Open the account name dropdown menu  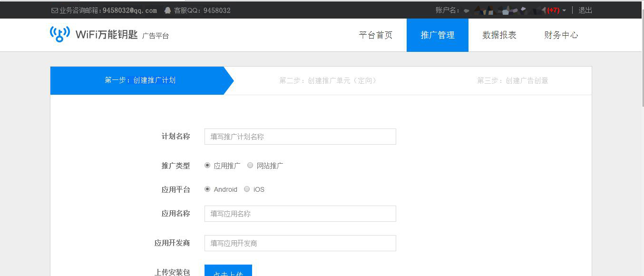(x=564, y=10)
